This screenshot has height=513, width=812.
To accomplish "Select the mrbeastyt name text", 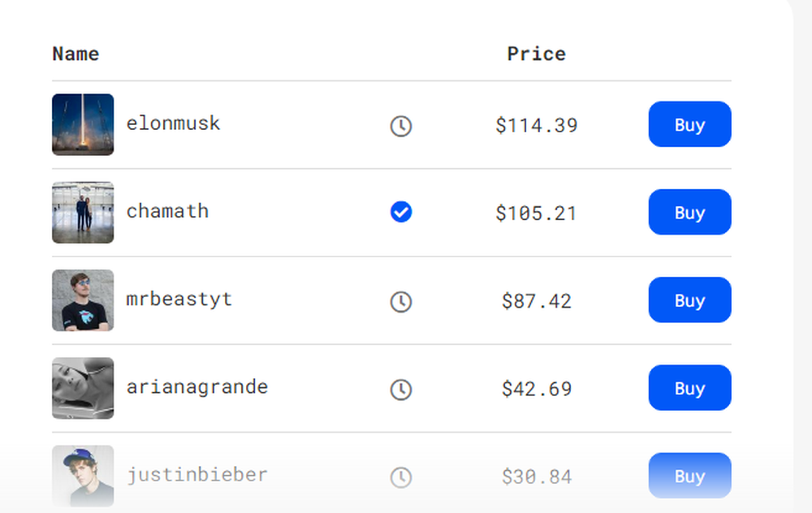I will (179, 299).
